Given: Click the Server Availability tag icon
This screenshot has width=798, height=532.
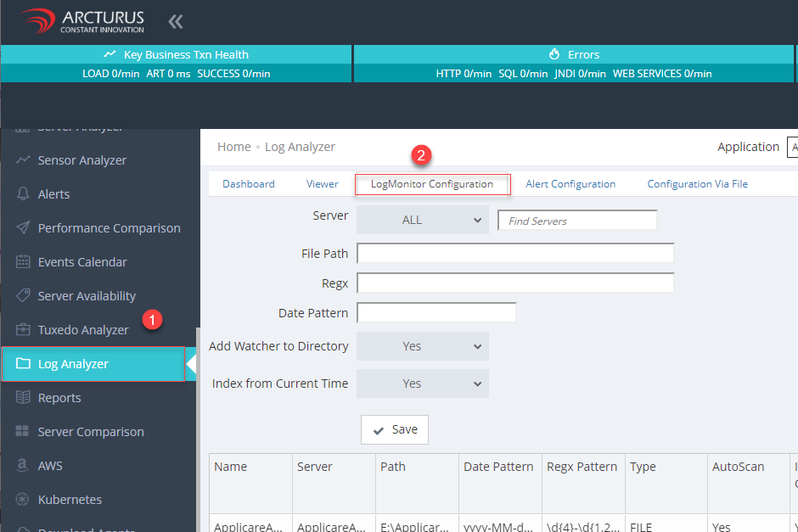Looking at the screenshot, I should [x=23, y=296].
